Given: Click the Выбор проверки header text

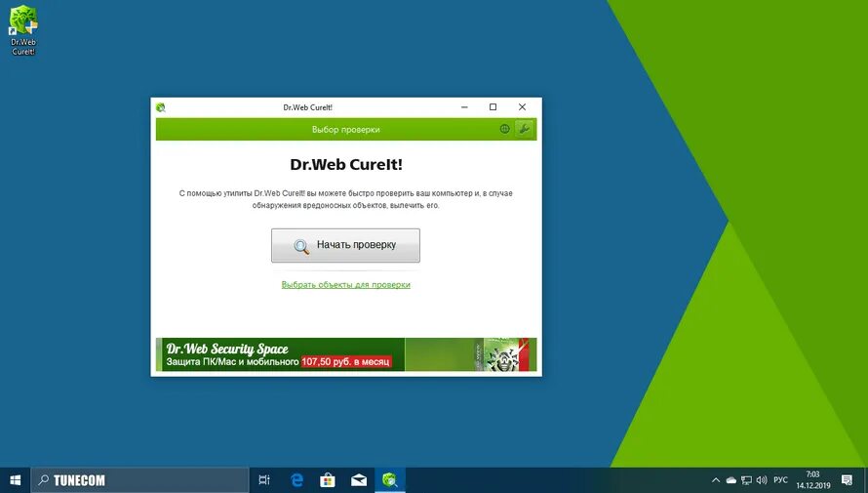Looking at the screenshot, I should point(346,130).
